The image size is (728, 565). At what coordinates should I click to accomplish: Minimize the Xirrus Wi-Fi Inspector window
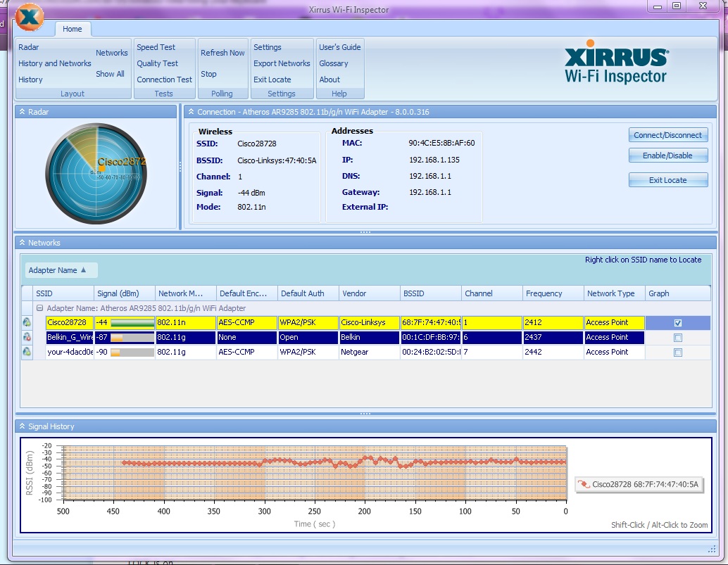658,6
